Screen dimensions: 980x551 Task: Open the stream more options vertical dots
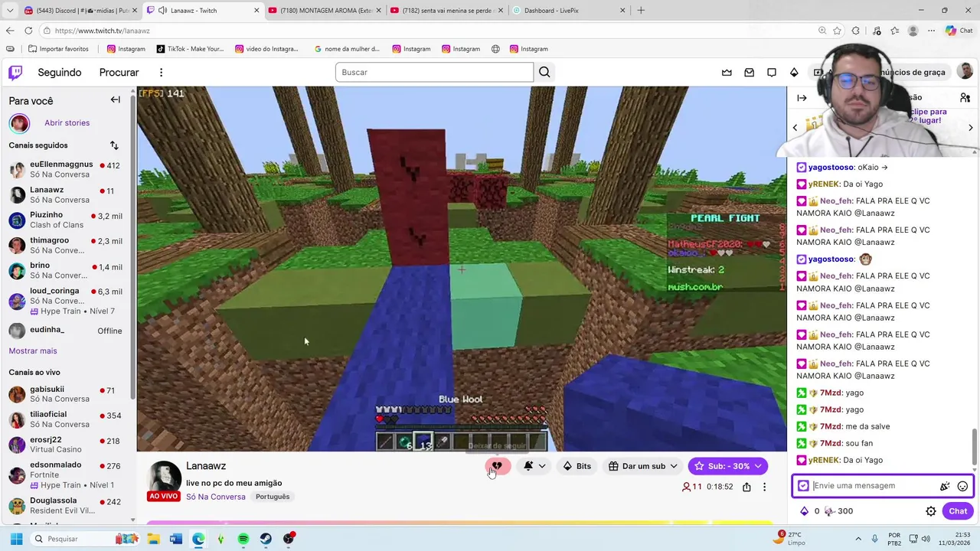click(764, 487)
